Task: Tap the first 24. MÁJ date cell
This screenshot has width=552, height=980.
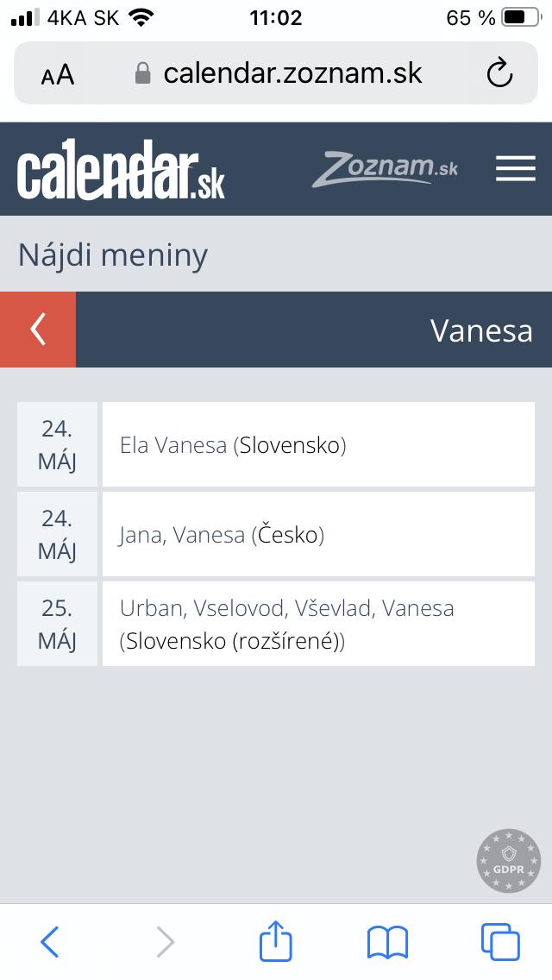Action: coord(57,445)
